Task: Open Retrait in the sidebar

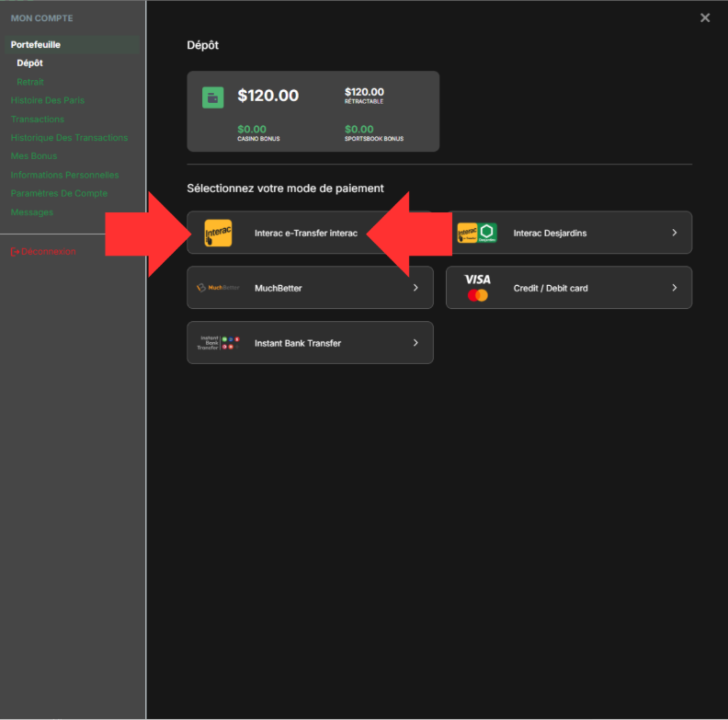Action: pyautogui.click(x=30, y=82)
